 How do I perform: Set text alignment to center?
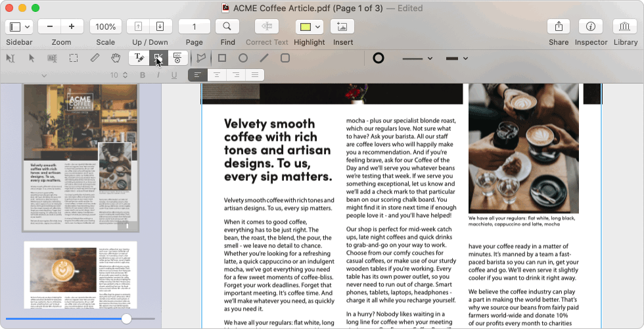pos(217,75)
